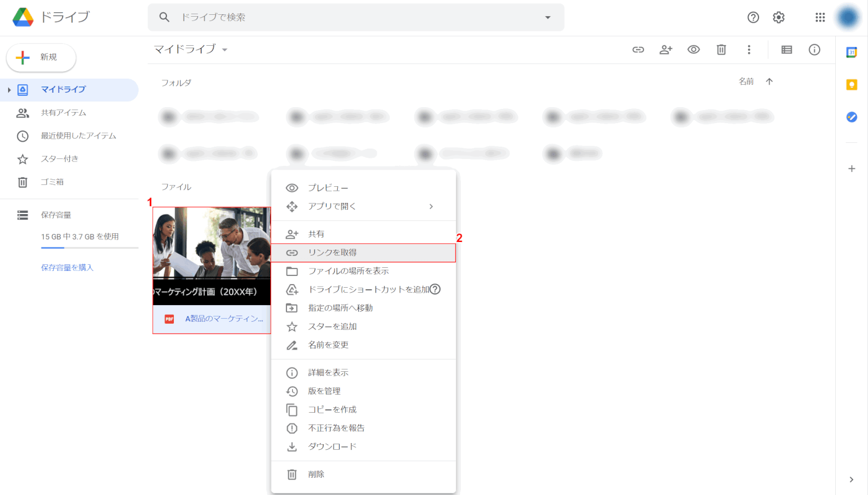The height and width of the screenshot is (495, 868).
Task: Click the share person-add toolbar icon
Action: pyautogui.click(x=666, y=50)
